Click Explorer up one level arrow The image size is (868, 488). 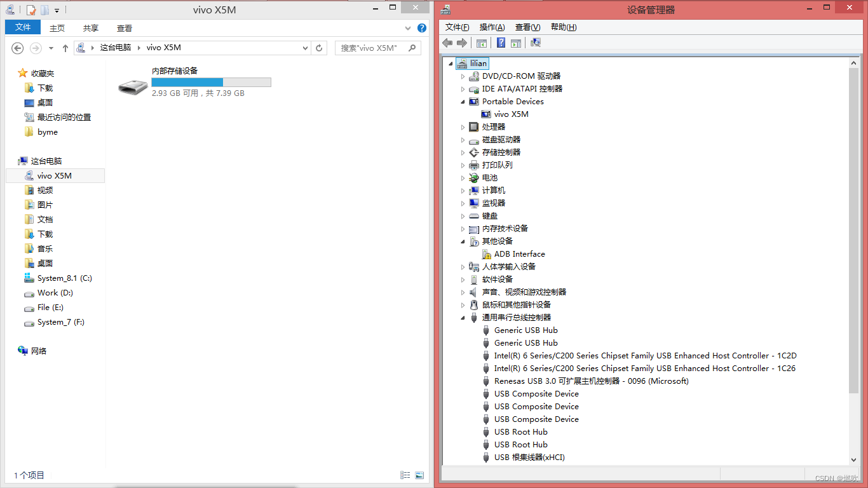coord(65,48)
